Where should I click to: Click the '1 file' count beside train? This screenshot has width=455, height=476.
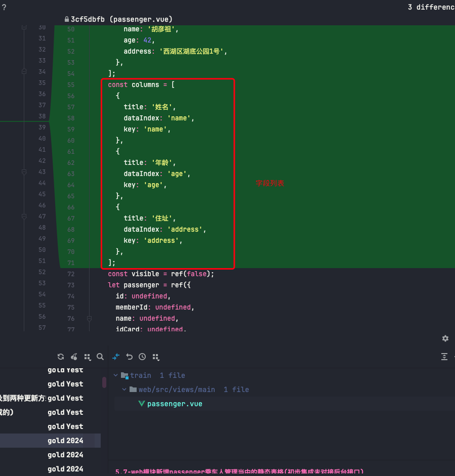click(172, 375)
